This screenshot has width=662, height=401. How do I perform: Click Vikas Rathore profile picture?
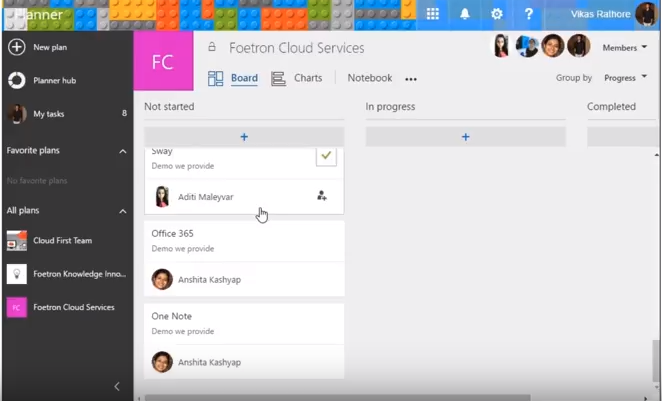(x=646, y=14)
